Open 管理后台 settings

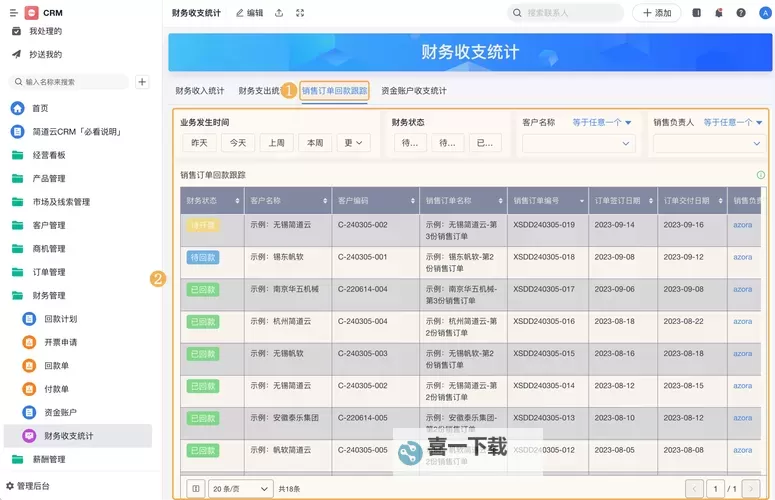[28, 486]
